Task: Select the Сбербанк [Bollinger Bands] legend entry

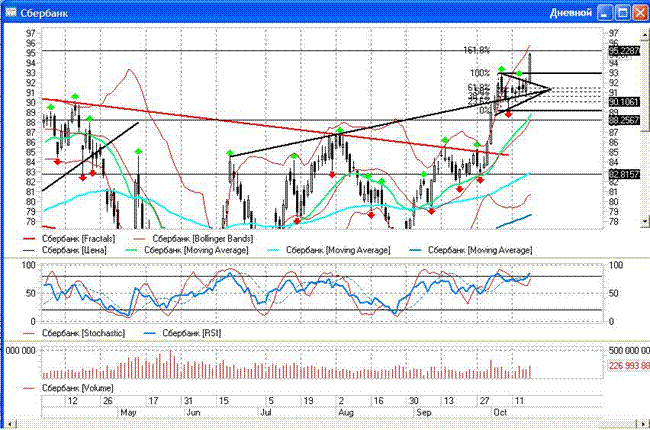Action: point(193,239)
